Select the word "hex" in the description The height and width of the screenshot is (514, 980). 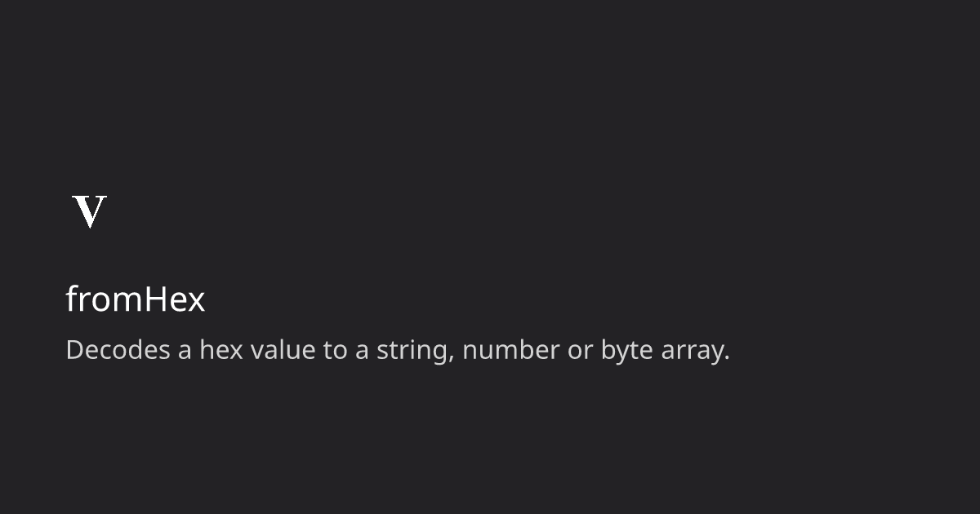[220, 351]
